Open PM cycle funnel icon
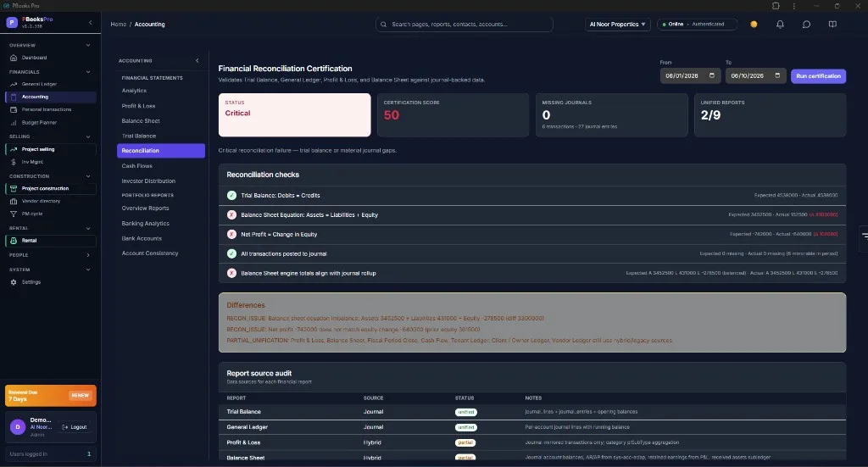Image resolution: width=868 pixels, height=467 pixels. point(14,214)
